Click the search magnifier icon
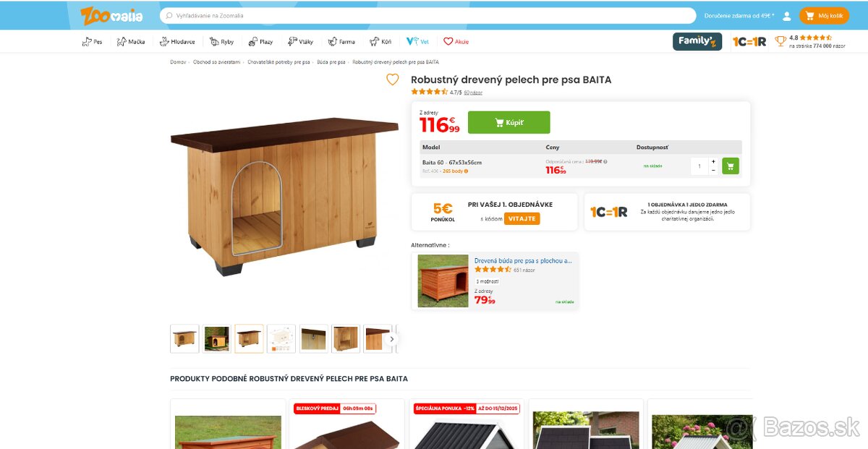868x449 pixels. coord(169,15)
